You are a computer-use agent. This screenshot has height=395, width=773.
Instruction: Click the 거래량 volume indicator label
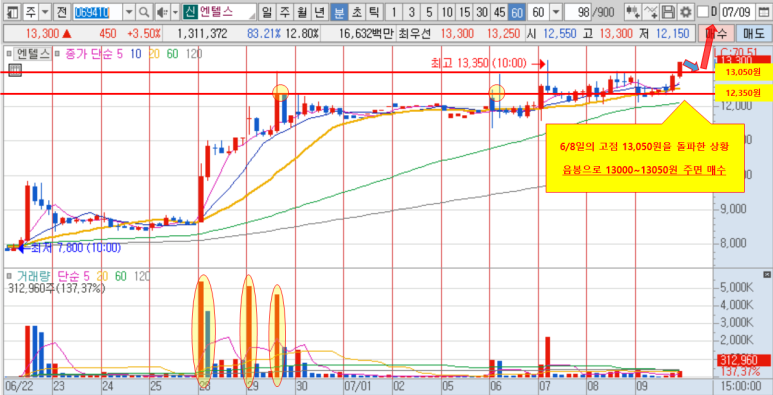click(35, 275)
